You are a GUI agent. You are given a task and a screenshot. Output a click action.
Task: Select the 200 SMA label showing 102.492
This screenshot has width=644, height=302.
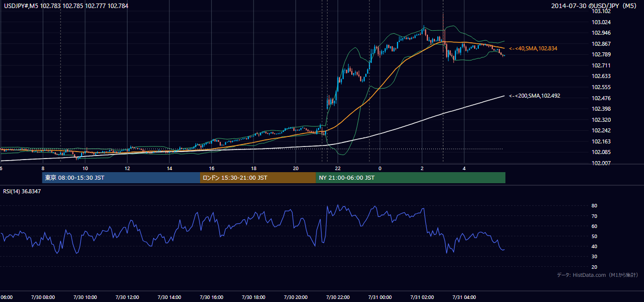coord(535,96)
